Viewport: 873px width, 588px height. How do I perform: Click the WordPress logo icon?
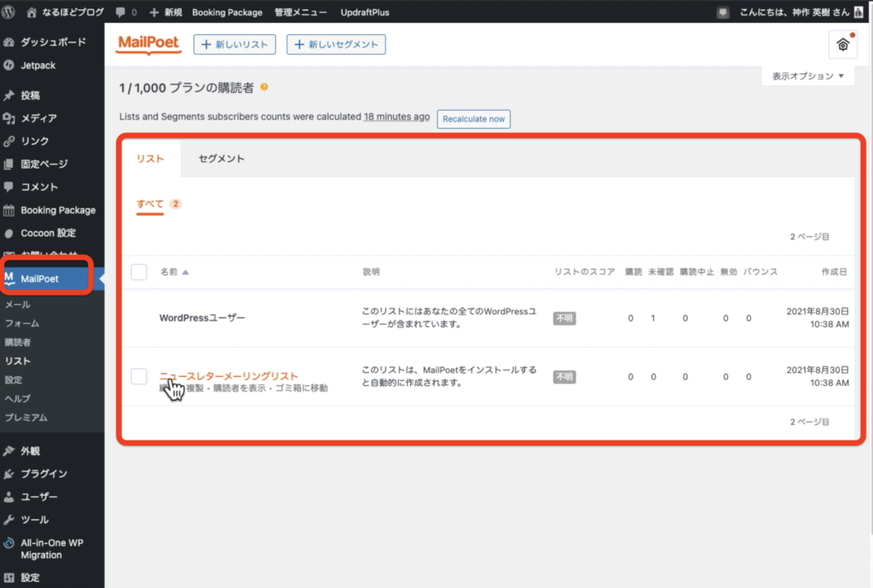click(x=9, y=12)
